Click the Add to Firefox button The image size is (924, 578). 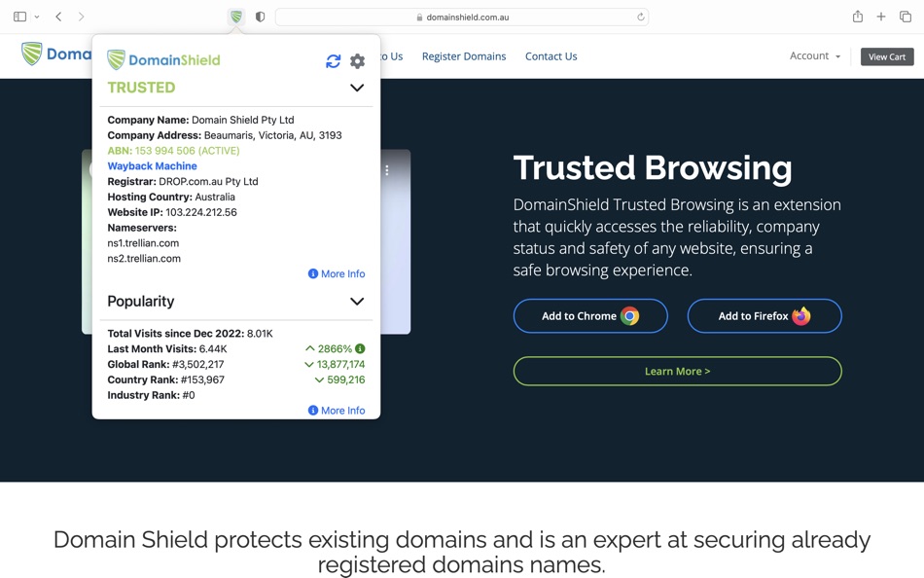pos(764,316)
